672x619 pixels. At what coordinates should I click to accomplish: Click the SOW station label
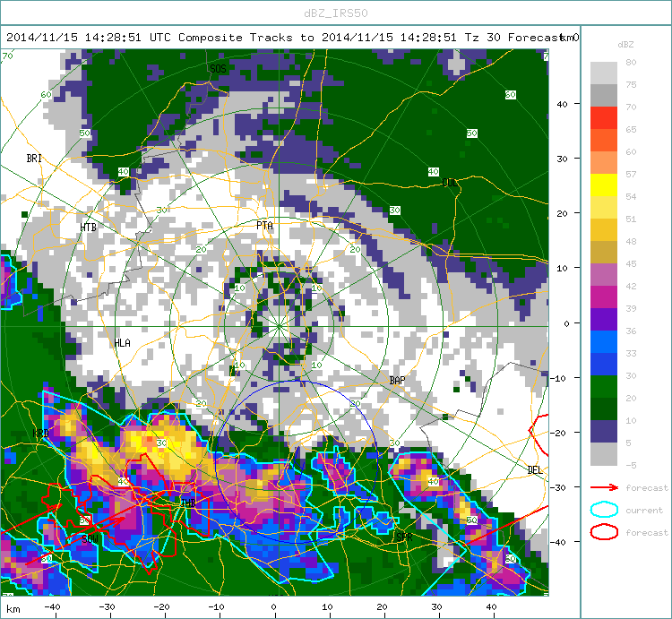point(90,539)
